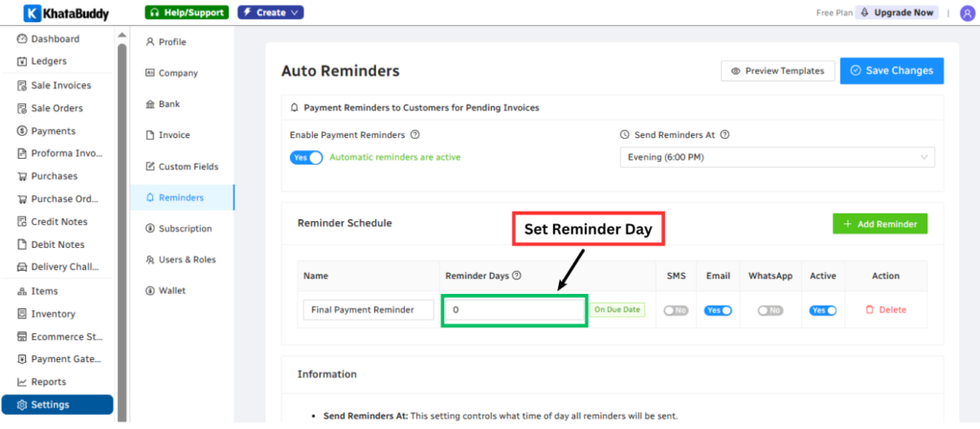Open Wallet settings section
Screen dimensions: 980x429
(x=172, y=290)
